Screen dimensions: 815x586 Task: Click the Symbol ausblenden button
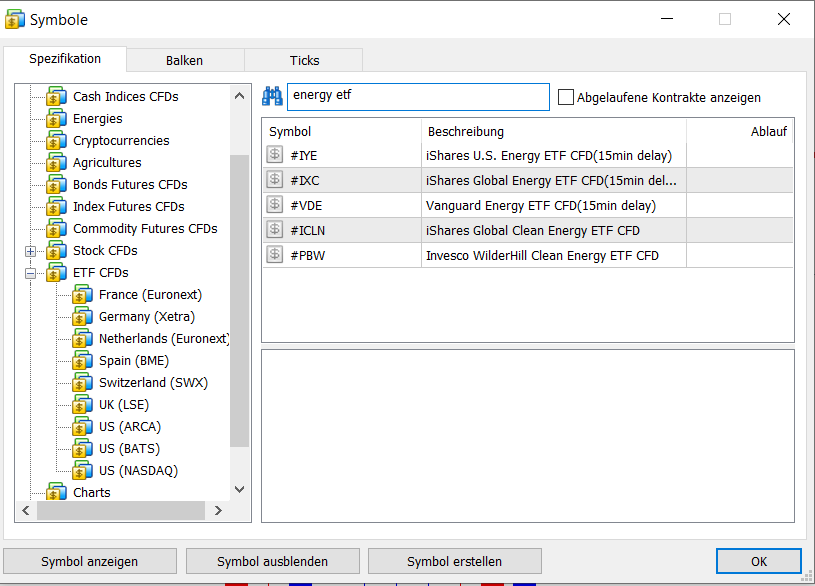[x=272, y=562]
